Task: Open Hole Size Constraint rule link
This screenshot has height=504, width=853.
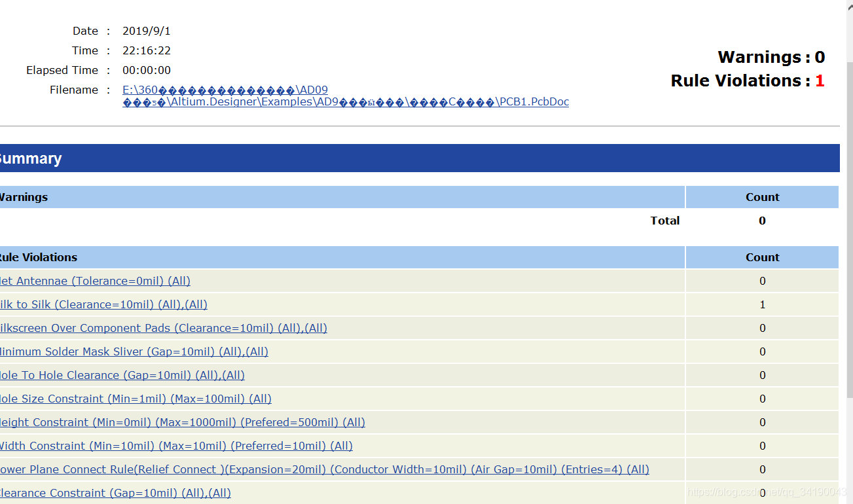Action: coord(136,399)
